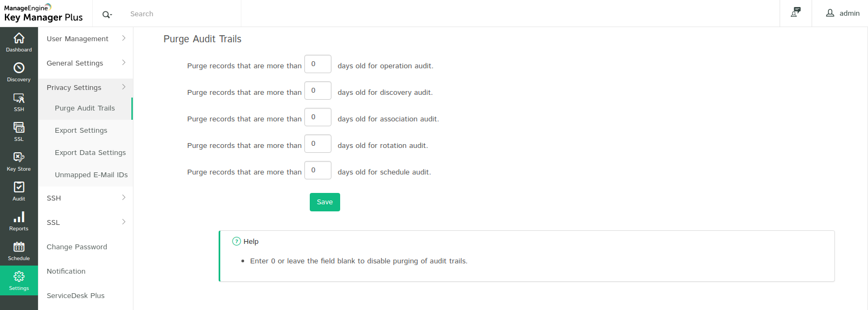The image size is (868, 310).
Task: Click the green Save button
Action: point(324,202)
